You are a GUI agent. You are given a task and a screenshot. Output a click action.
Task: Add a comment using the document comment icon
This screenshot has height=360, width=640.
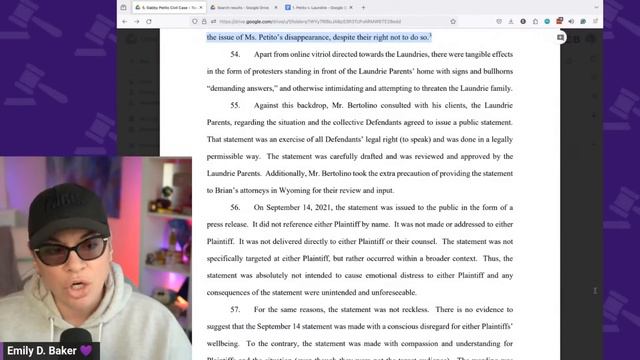pos(560,38)
